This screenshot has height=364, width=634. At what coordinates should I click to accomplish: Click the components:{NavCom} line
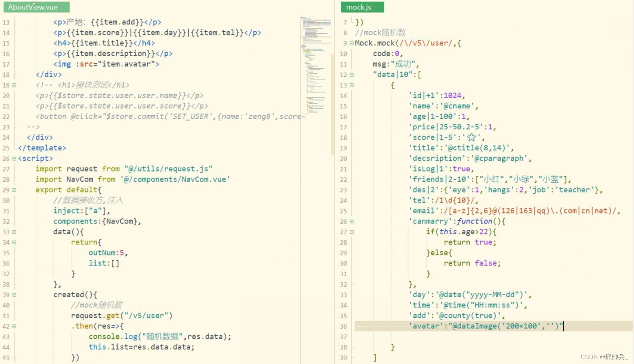coord(97,221)
